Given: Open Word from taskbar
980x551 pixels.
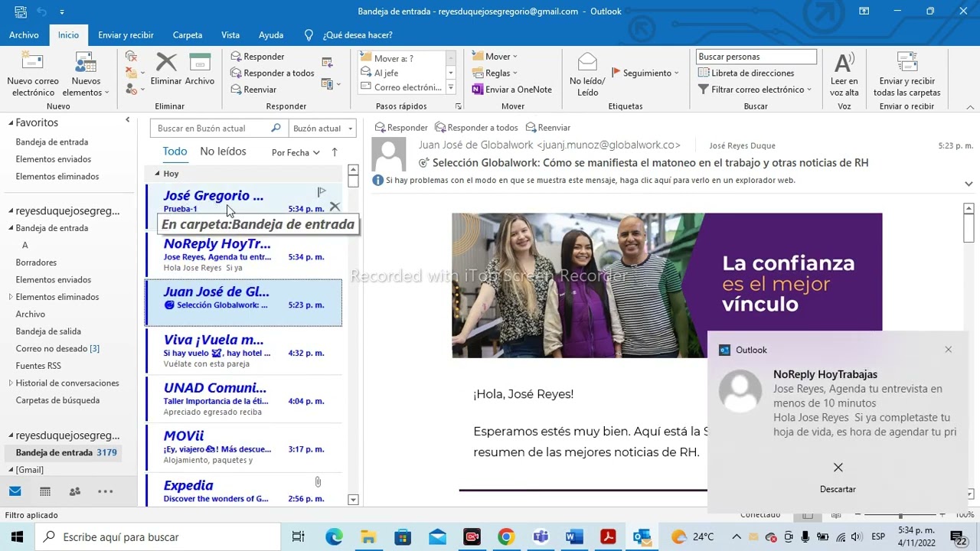Looking at the screenshot, I should coord(574,537).
